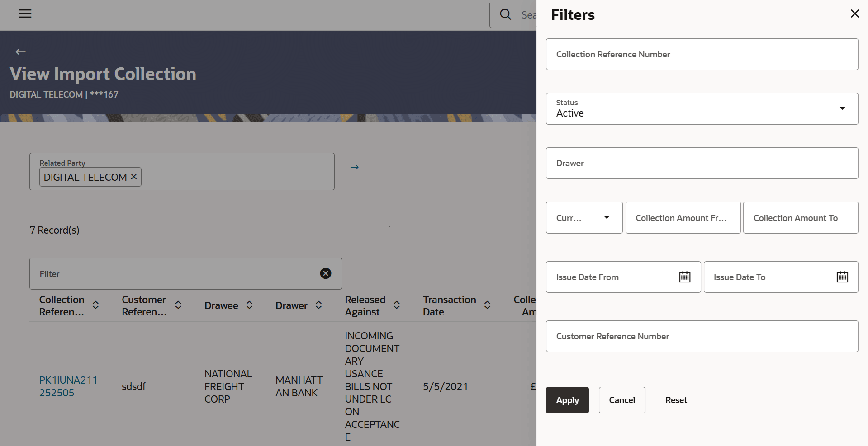The image size is (868, 446).
Task: Click the search magnifier icon
Action: (505, 14)
